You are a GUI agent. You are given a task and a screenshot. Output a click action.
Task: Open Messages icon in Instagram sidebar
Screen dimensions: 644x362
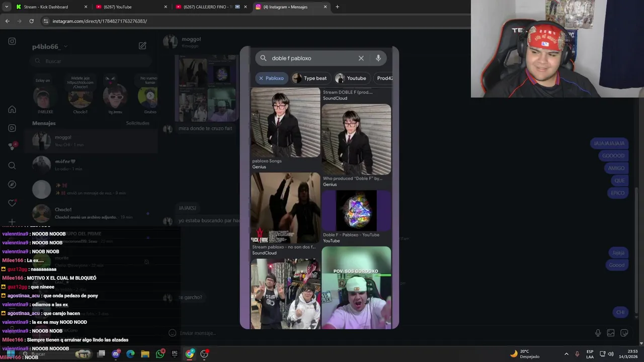[x=12, y=147]
